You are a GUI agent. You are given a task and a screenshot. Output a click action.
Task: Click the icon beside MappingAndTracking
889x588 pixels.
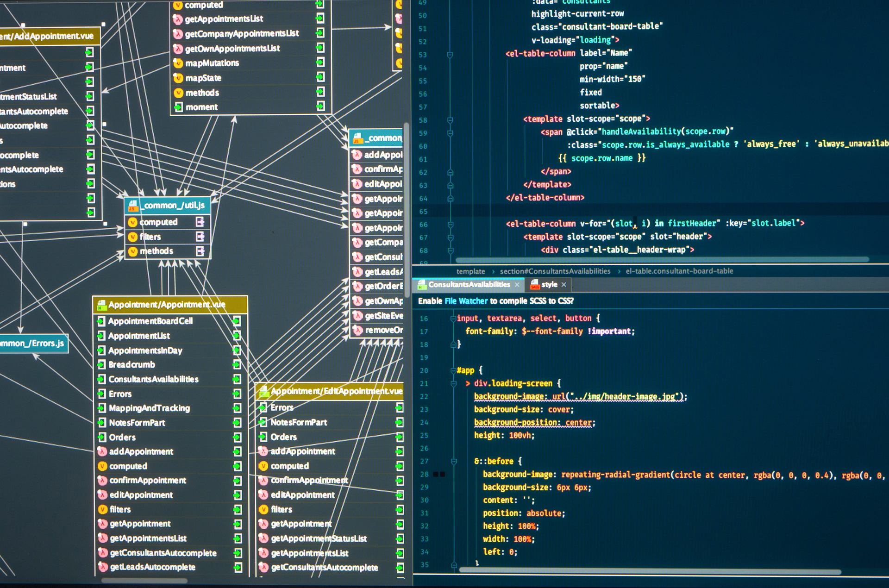(102, 408)
